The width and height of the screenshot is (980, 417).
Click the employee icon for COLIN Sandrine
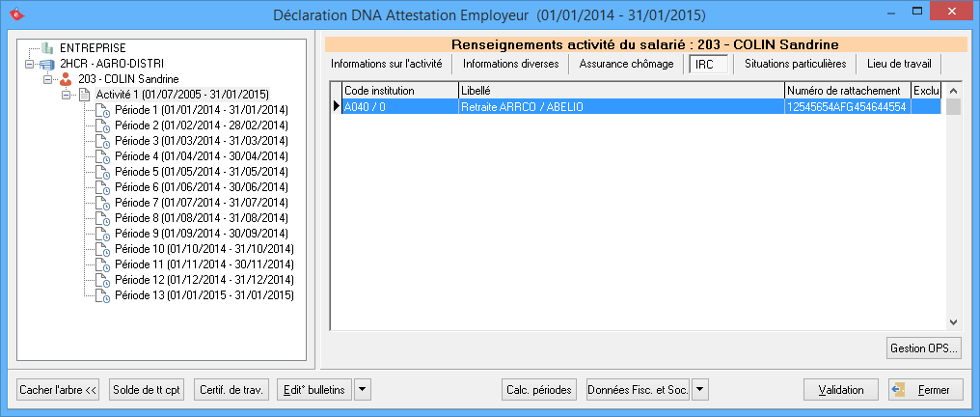pyautogui.click(x=66, y=79)
